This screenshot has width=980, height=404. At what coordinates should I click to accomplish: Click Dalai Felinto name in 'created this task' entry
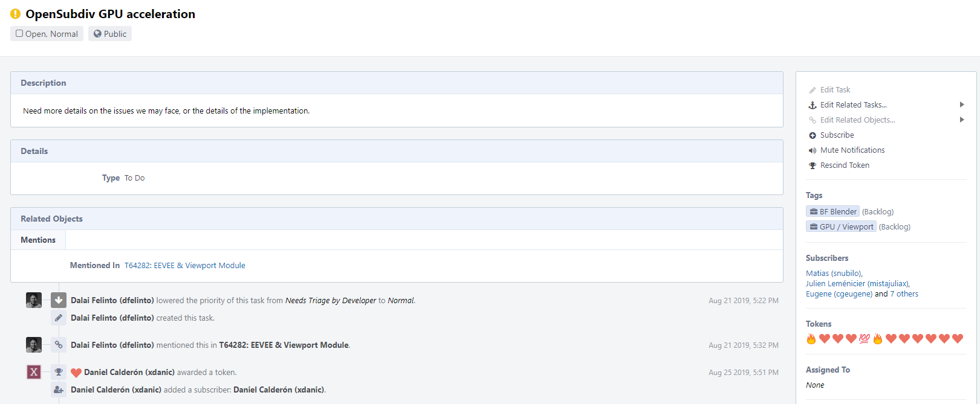(x=112, y=318)
